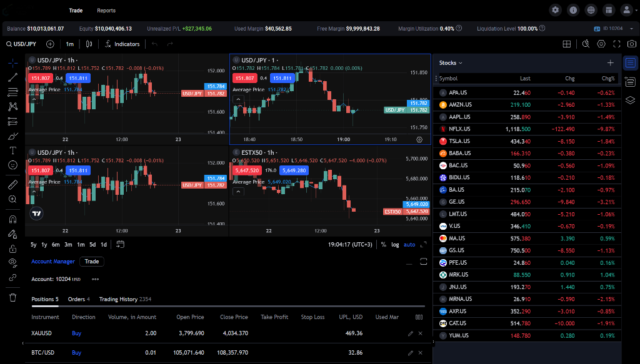Delete all drawings with the trash icon
Image resolution: width=640 pixels, height=364 pixels.
tap(12, 298)
